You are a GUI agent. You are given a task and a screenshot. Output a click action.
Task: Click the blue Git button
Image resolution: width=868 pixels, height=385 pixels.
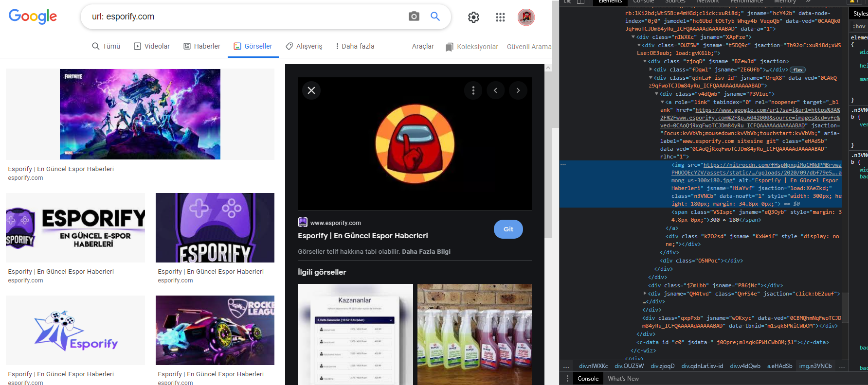coord(508,229)
